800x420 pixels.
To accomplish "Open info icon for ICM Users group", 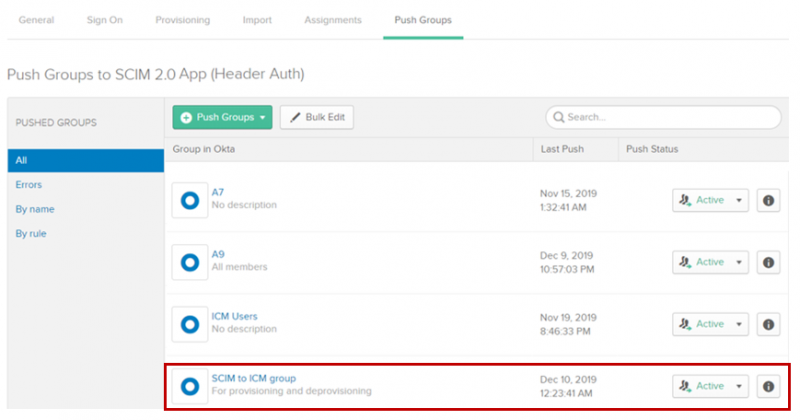I will (768, 325).
